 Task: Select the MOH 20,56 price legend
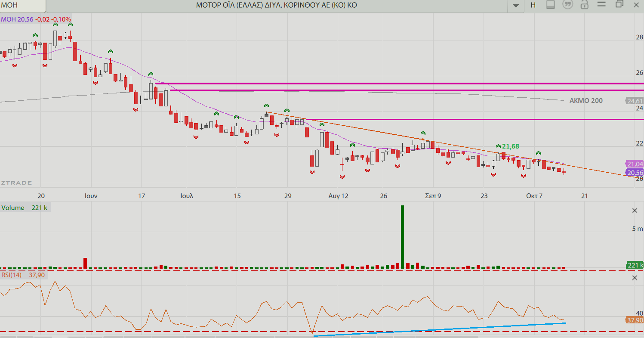(x=36, y=19)
